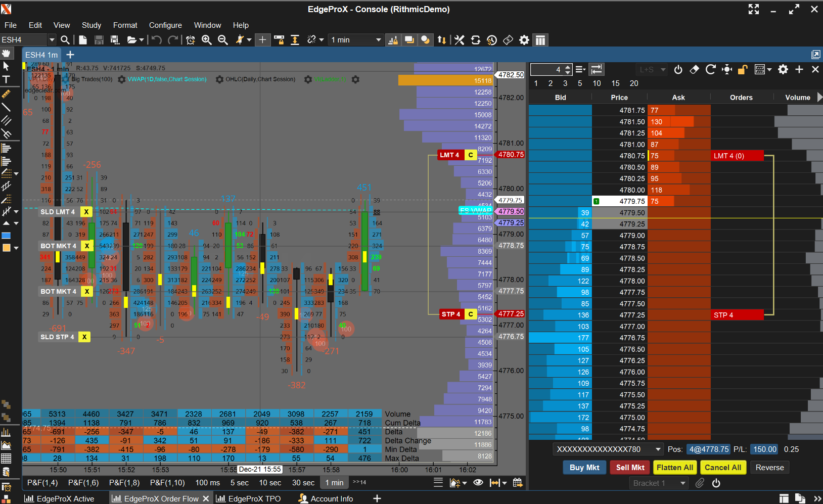Select the crosshair cursor tool in toolbar
The width and height of the screenshot is (823, 504).
point(262,40)
